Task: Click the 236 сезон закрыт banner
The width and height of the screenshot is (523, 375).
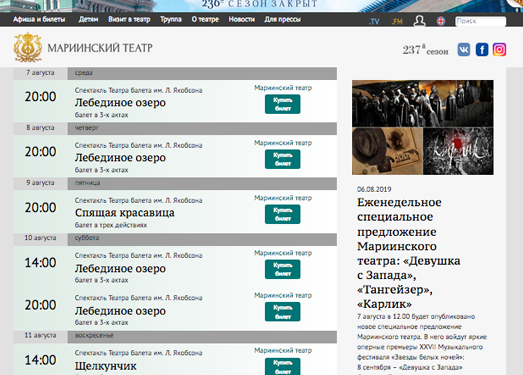Action: pos(259,4)
